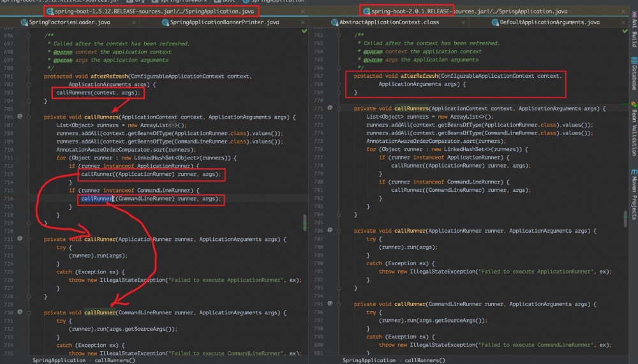The height and width of the screenshot is (364, 638).
Task: Collapse callRunner method at line 795
Action: (339, 304)
